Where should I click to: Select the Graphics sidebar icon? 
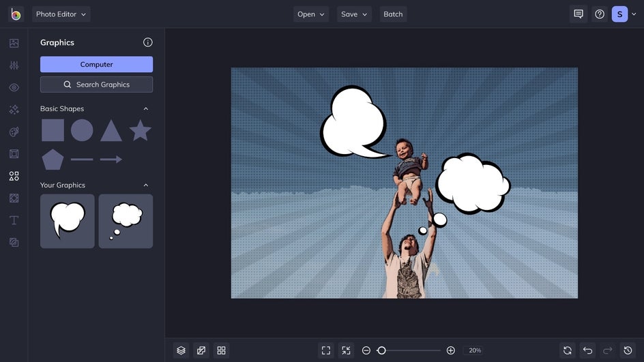[14, 176]
